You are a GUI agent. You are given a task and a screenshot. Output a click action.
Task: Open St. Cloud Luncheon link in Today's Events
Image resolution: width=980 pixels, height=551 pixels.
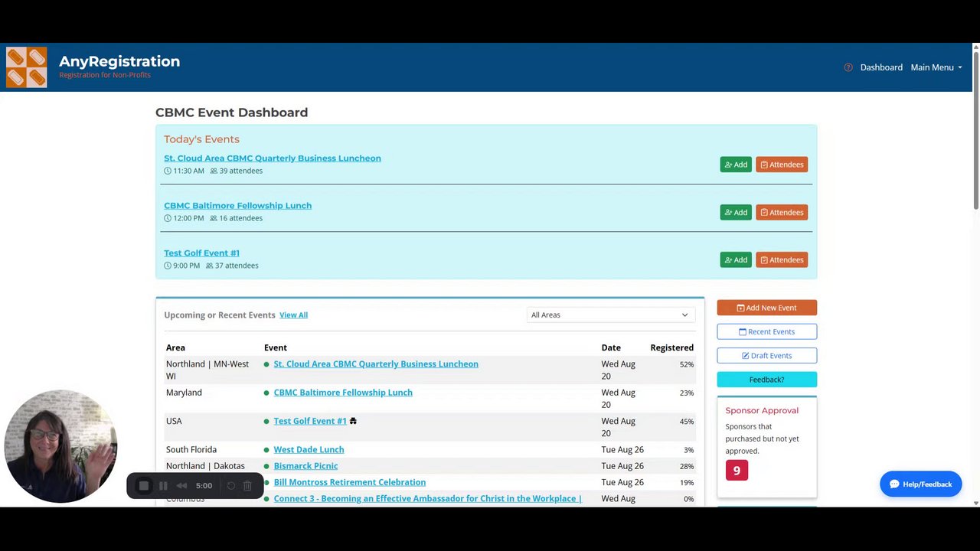[x=272, y=158]
